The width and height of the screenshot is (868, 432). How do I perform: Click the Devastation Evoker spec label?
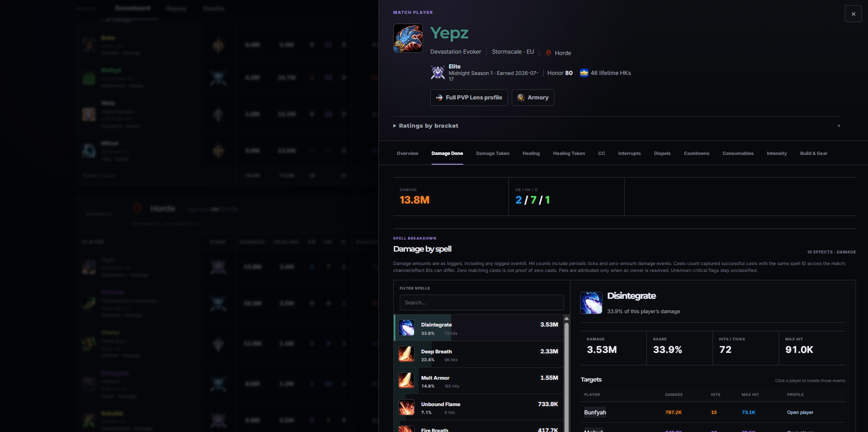pos(456,52)
